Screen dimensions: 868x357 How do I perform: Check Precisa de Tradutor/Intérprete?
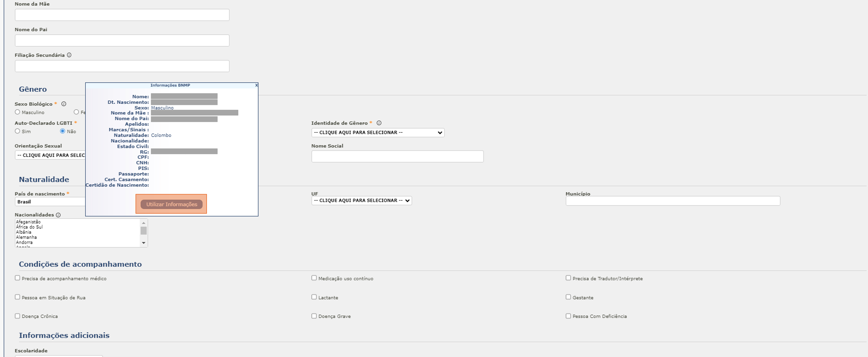tap(568, 278)
